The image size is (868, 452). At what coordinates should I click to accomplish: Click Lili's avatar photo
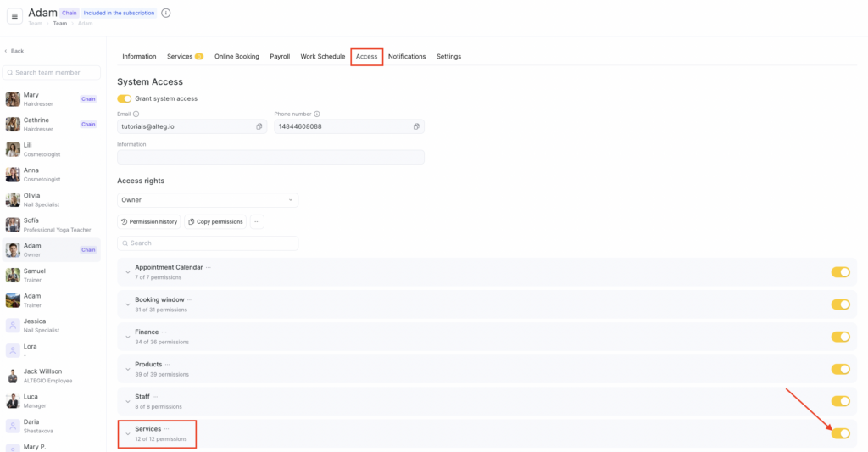(x=13, y=149)
